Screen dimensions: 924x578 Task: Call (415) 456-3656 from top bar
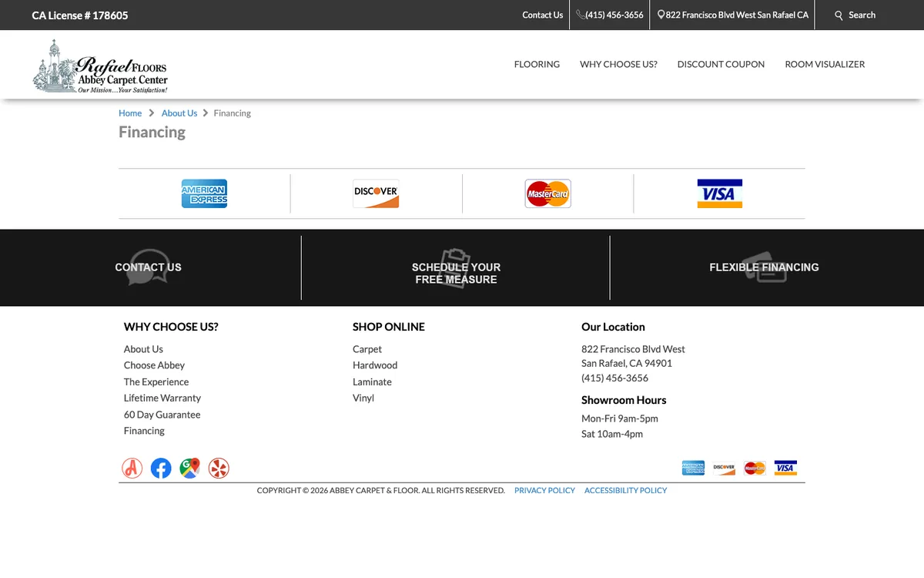pos(614,15)
